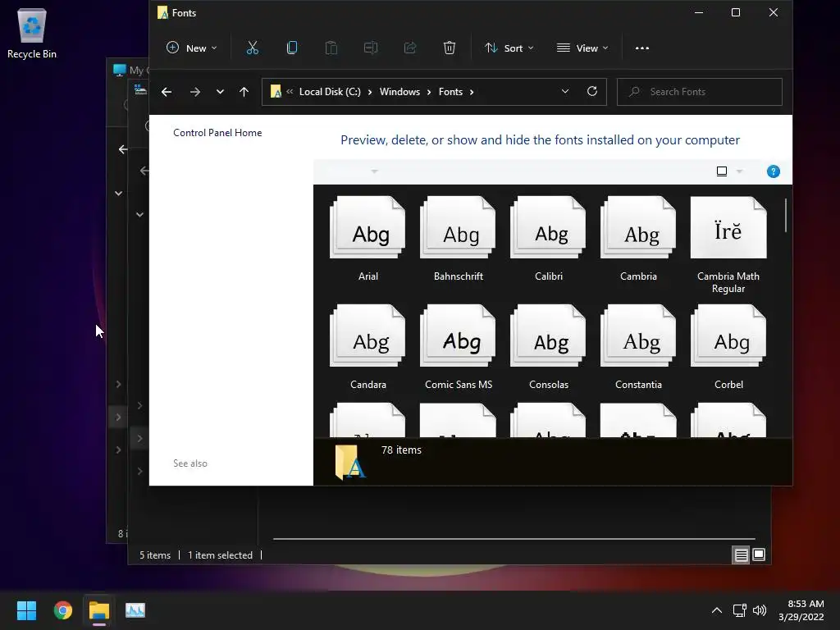Select the Corbel font icon
Image resolution: width=840 pixels, height=630 pixels.
pos(728,347)
